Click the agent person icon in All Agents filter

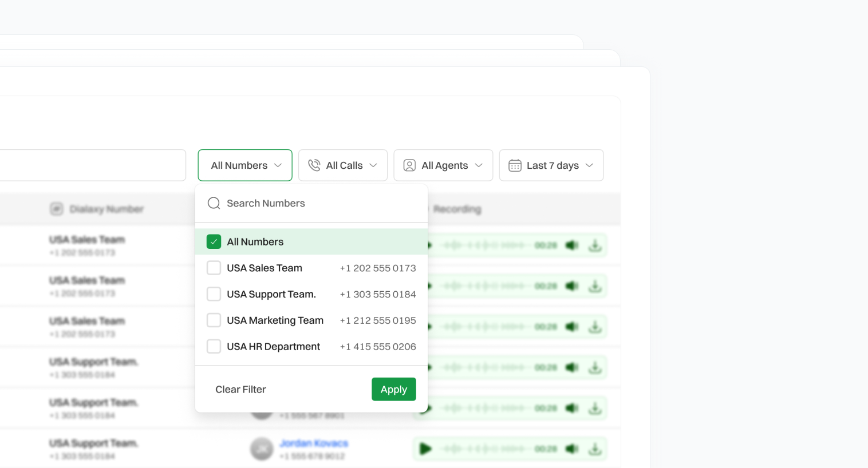pos(409,165)
